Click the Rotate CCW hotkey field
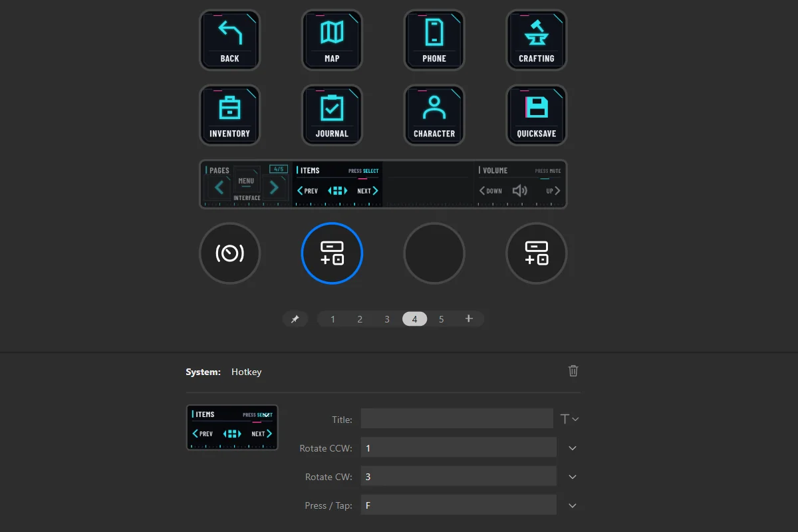The height and width of the screenshot is (532, 798). [459, 448]
